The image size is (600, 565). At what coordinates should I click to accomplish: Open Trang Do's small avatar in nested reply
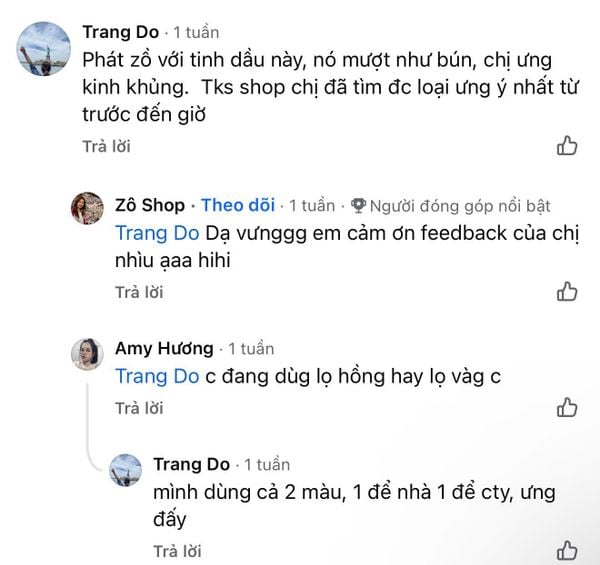point(125,467)
